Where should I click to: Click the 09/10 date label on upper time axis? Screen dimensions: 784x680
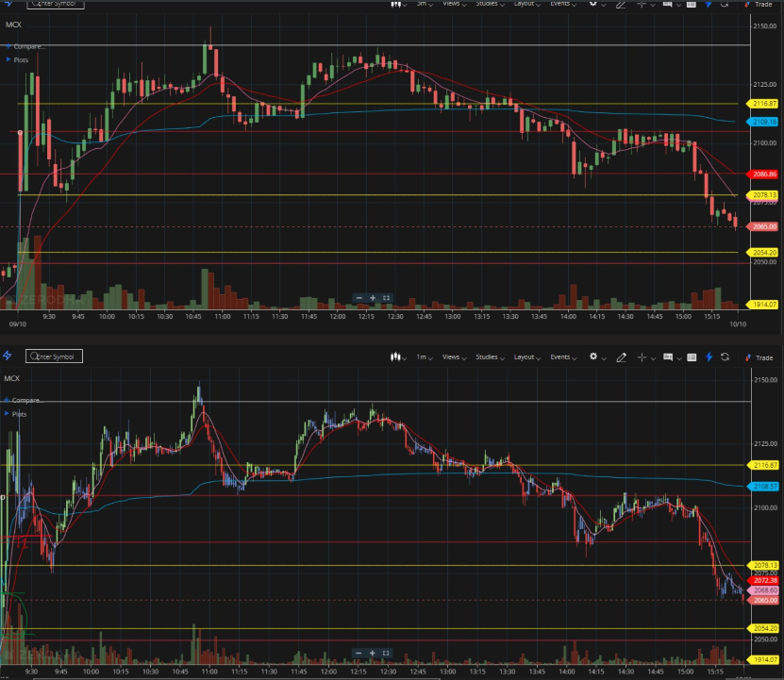pyautogui.click(x=18, y=324)
